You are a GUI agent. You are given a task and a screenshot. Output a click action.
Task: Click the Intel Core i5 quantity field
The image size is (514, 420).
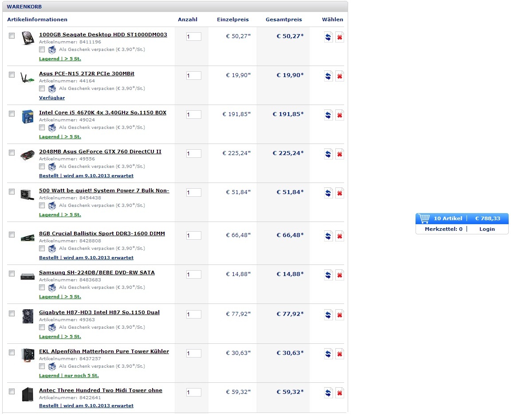point(193,115)
